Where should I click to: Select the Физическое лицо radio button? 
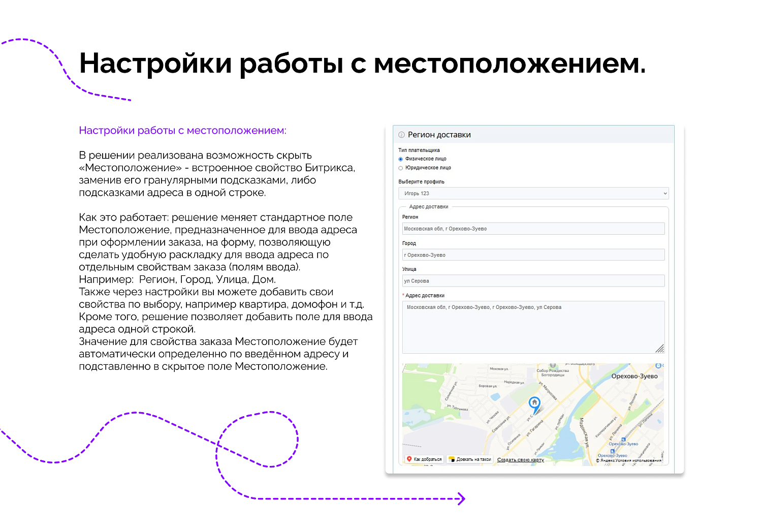tap(401, 159)
